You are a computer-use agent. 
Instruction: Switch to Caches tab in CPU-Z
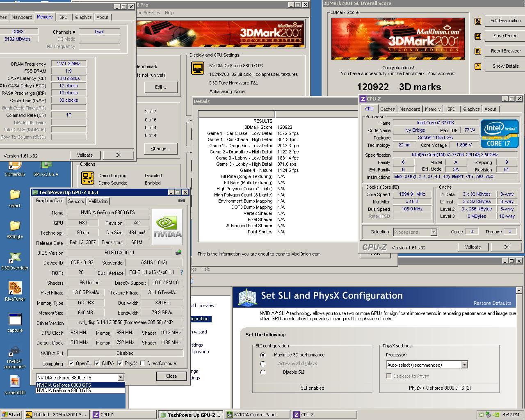pos(387,109)
